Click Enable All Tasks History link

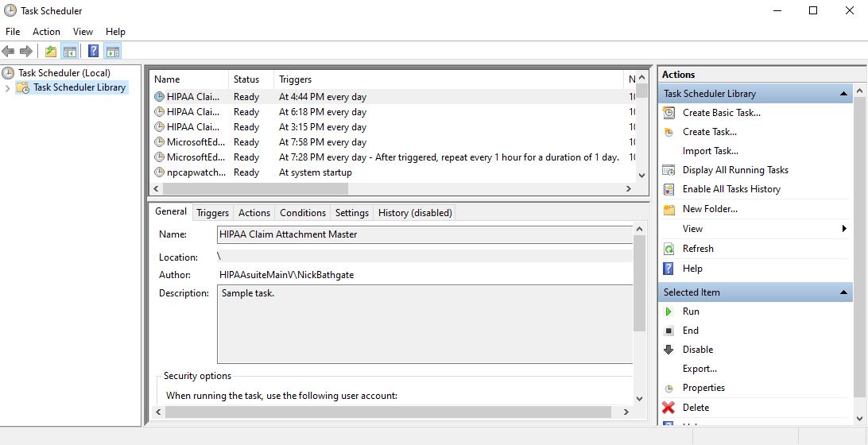731,189
